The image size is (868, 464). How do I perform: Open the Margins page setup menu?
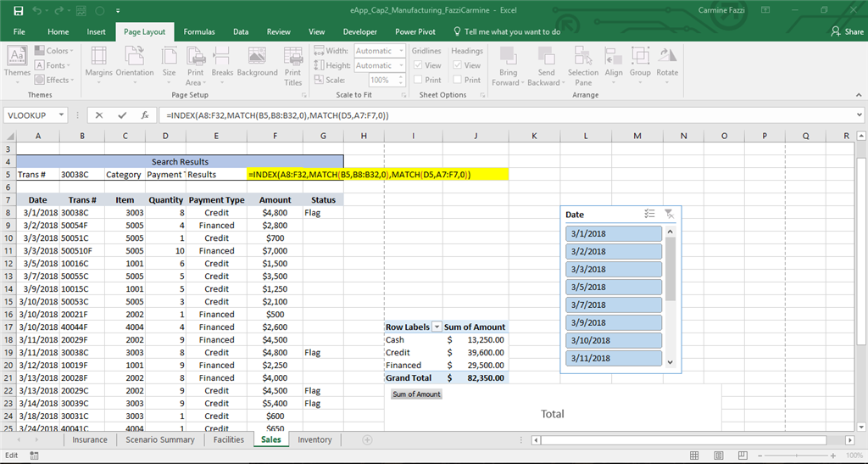[x=98, y=62]
